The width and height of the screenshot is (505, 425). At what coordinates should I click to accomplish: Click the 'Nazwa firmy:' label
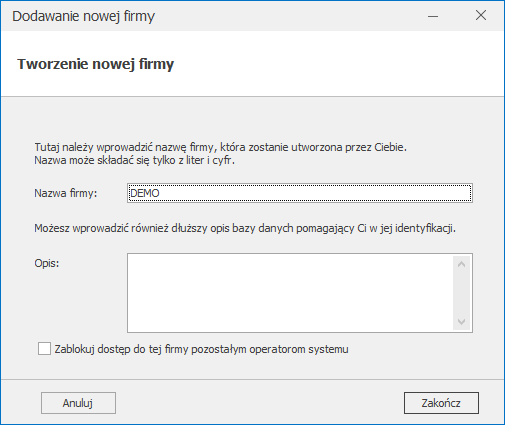click(66, 193)
